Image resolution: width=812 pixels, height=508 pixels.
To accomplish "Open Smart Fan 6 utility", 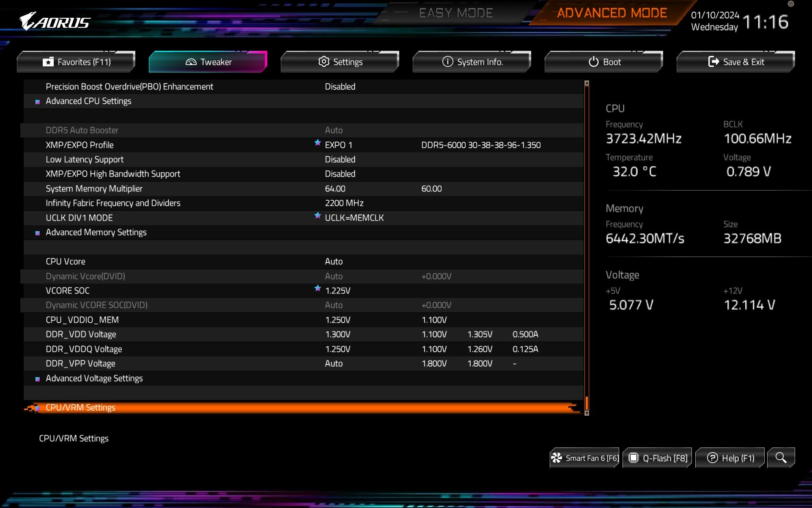I will pos(584,458).
